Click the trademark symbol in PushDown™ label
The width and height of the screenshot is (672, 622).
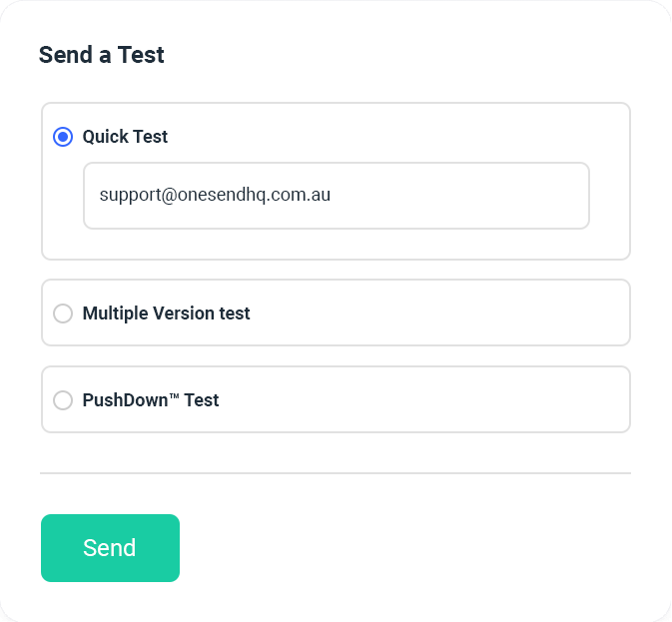[174, 397]
